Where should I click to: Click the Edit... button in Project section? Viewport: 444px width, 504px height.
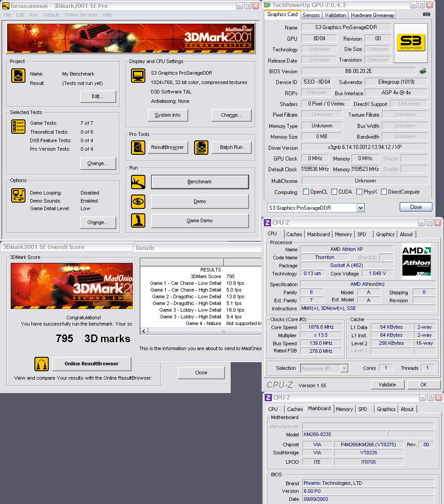[97, 97]
